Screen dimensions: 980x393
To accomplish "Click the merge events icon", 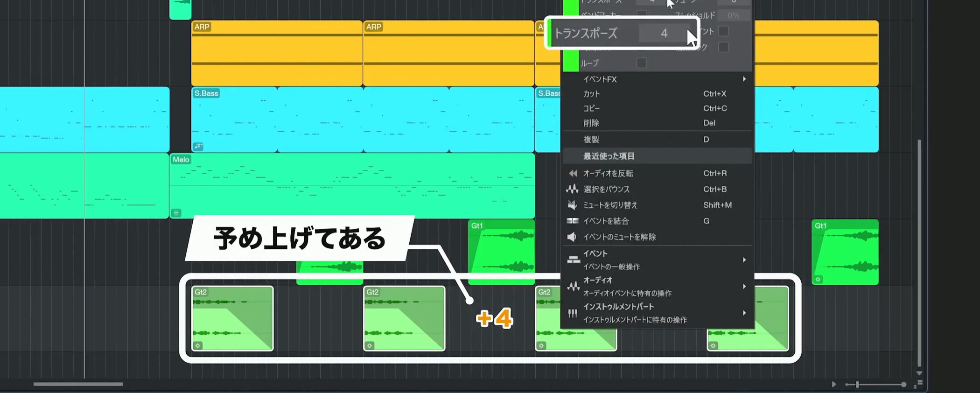I will [x=572, y=221].
